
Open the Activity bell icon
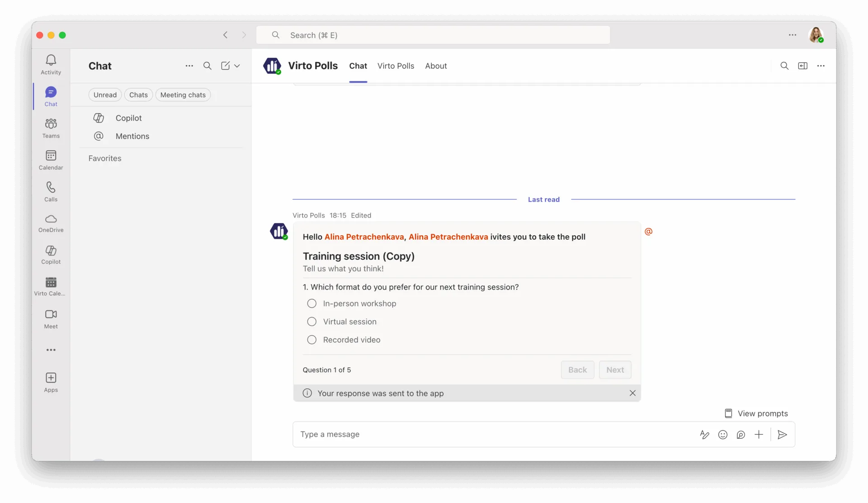tap(51, 60)
